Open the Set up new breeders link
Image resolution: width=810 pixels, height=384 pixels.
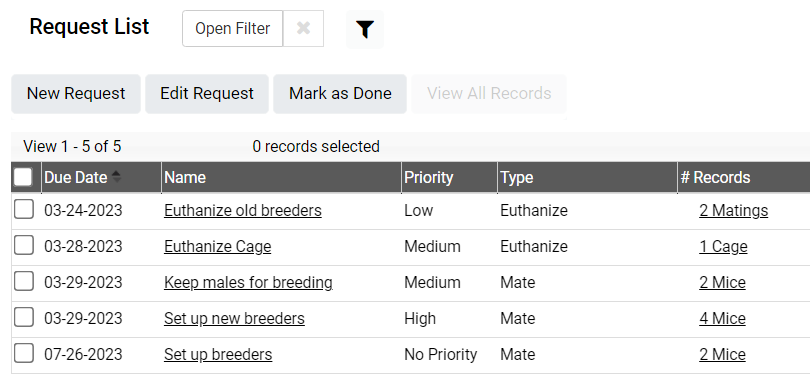(235, 318)
